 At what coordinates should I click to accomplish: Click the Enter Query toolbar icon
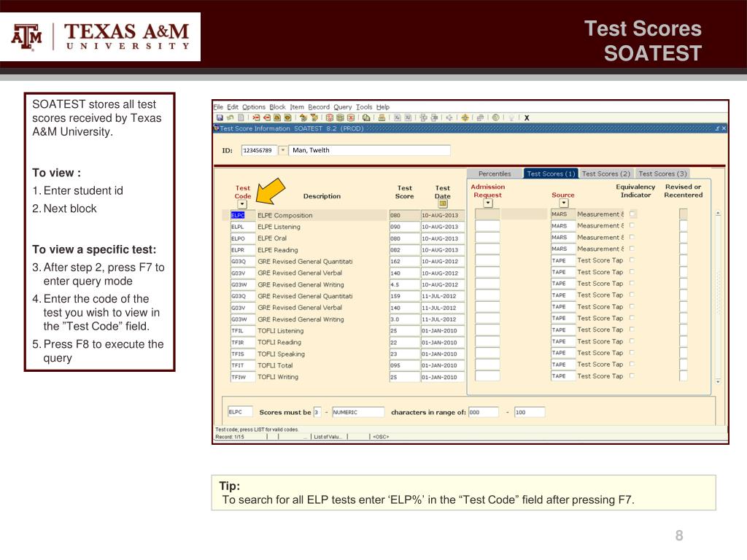point(329,117)
